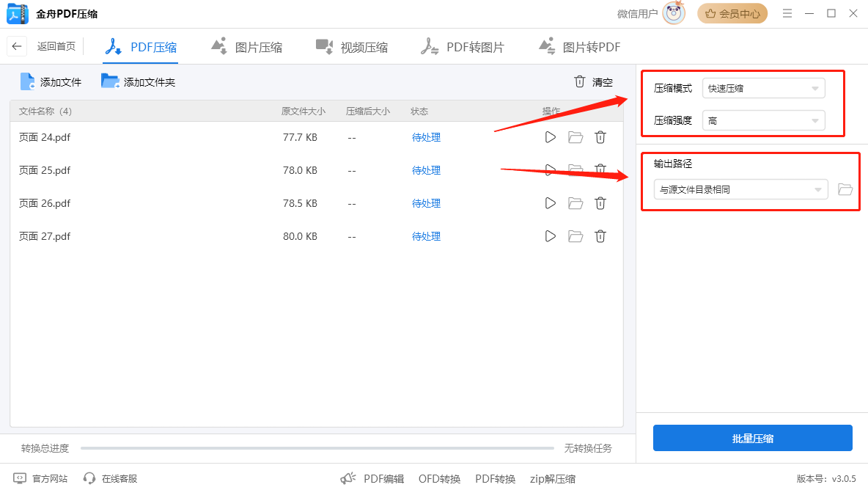Click the 80.0 KB size value
The height and width of the screenshot is (490, 868).
pyautogui.click(x=300, y=236)
